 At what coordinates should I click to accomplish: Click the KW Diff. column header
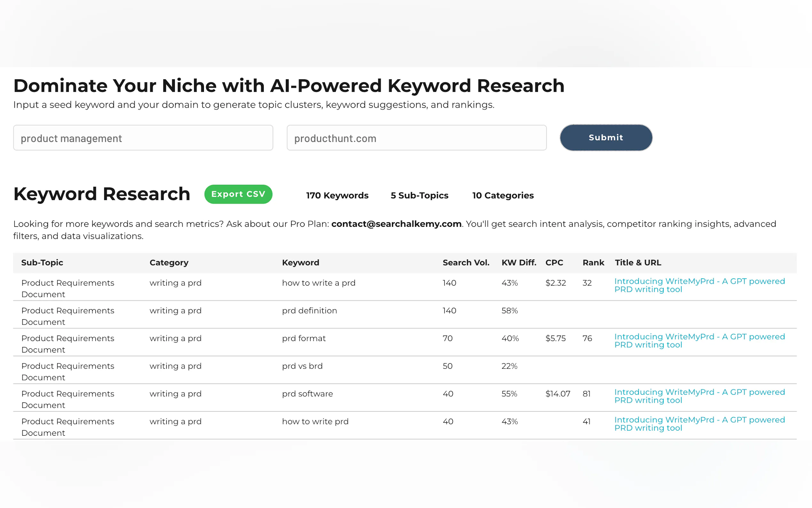point(519,263)
